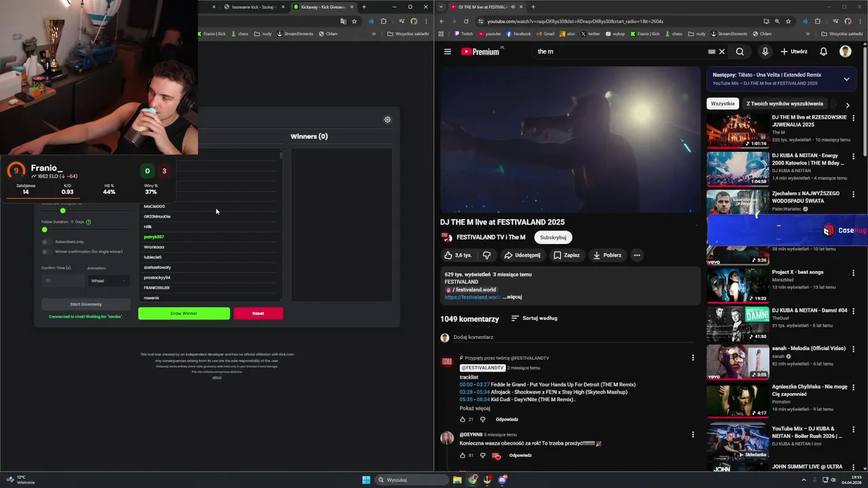Click the green Draw Winner button
868x488 pixels.
coord(184,313)
